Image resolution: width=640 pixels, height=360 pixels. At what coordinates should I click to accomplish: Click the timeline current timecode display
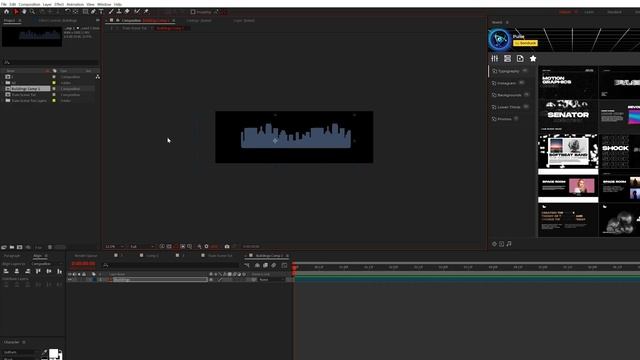tap(83, 264)
